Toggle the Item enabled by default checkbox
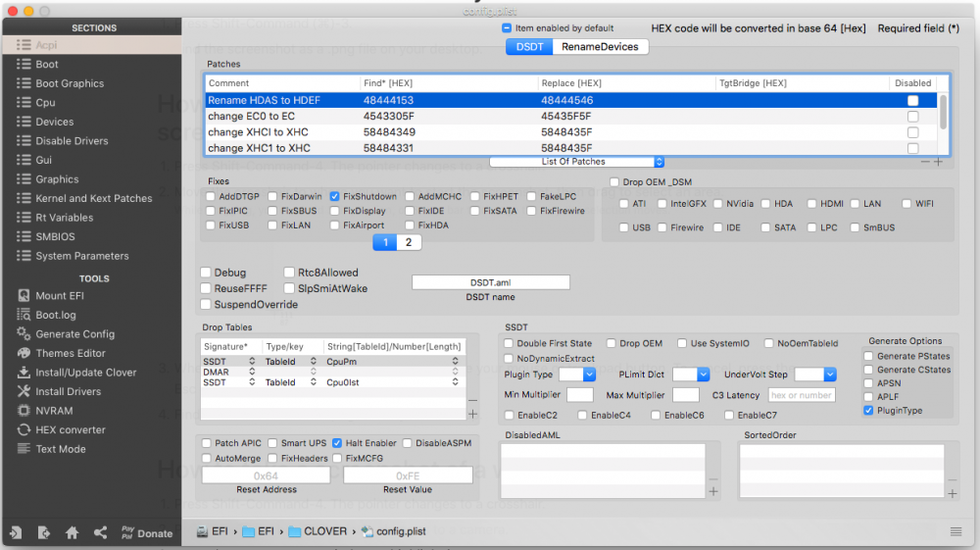 pos(507,28)
